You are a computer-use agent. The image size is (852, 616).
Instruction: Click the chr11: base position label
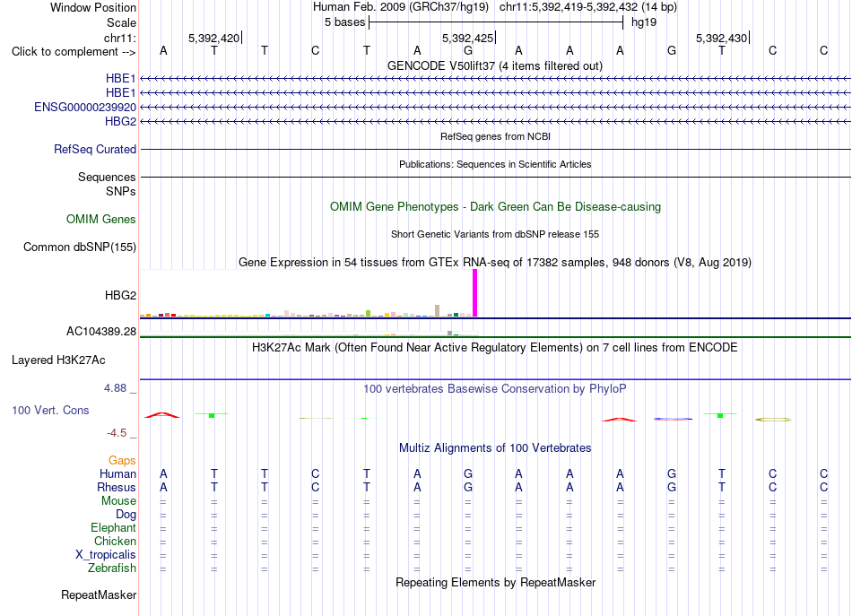[x=120, y=38]
